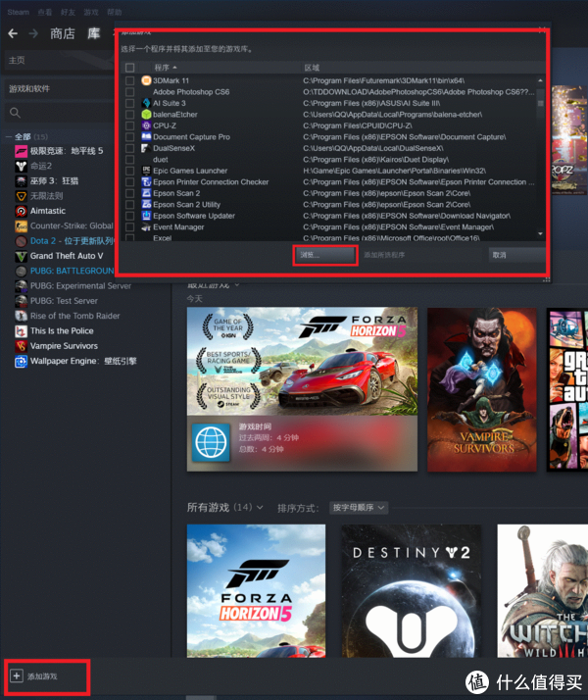This screenshot has height=700, width=588.
Task: Tick the select-all checkbox in the header row
Action: (x=129, y=68)
